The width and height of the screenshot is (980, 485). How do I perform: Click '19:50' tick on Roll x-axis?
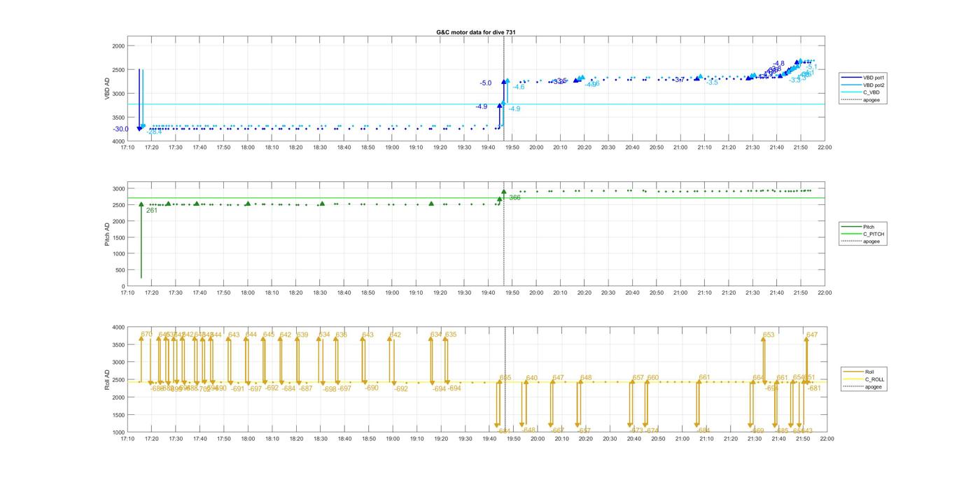point(513,439)
